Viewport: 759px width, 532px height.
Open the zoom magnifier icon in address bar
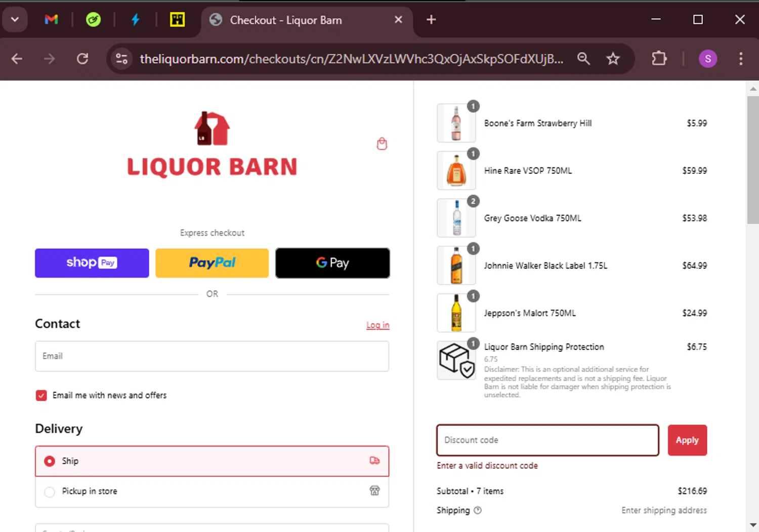coord(583,59)
